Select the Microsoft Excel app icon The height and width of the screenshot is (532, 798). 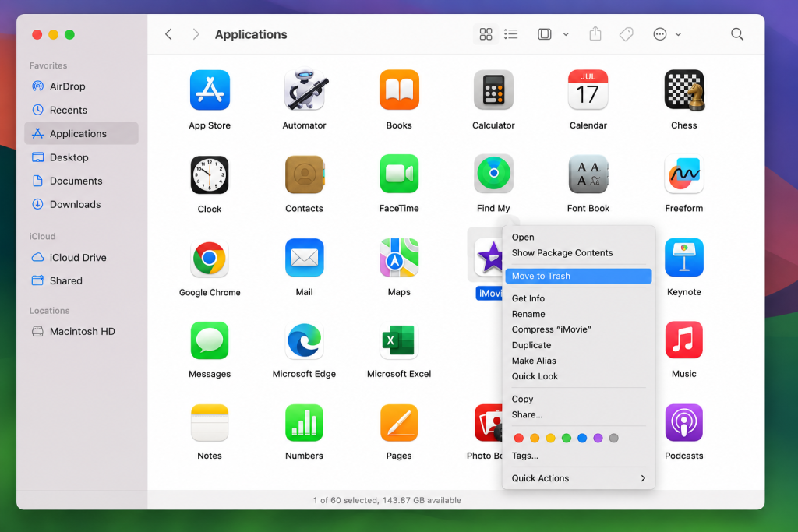coord(399,340)
